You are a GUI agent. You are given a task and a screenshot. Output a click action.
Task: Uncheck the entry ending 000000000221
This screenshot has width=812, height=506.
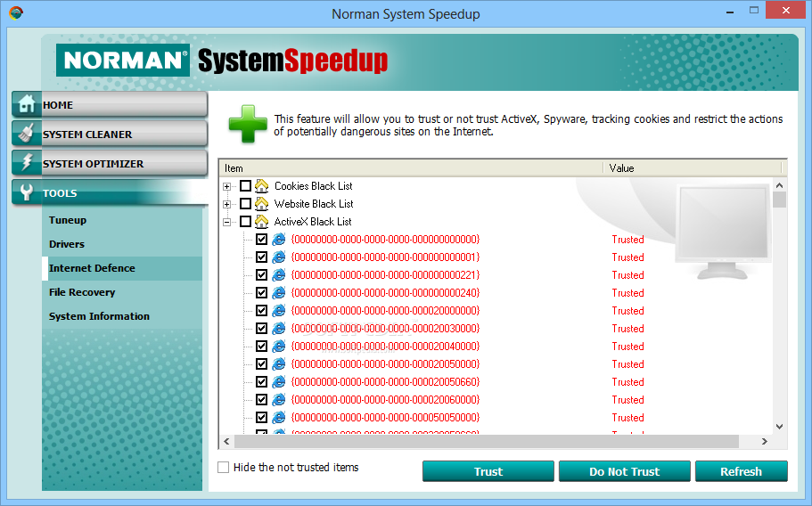261,274
